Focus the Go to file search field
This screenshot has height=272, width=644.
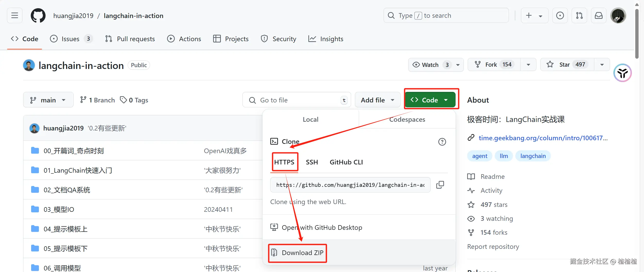pos(297,100)
